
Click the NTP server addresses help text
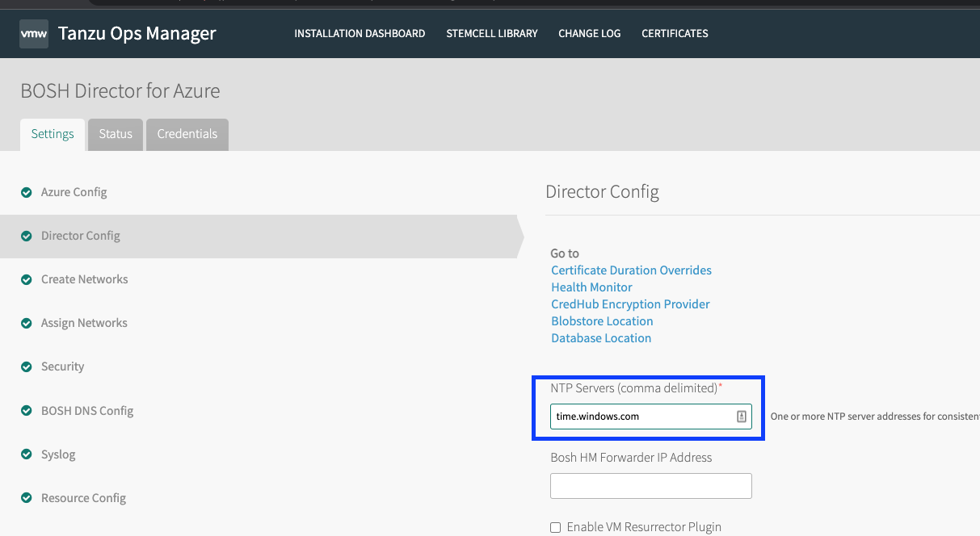[x=875, y=417]
